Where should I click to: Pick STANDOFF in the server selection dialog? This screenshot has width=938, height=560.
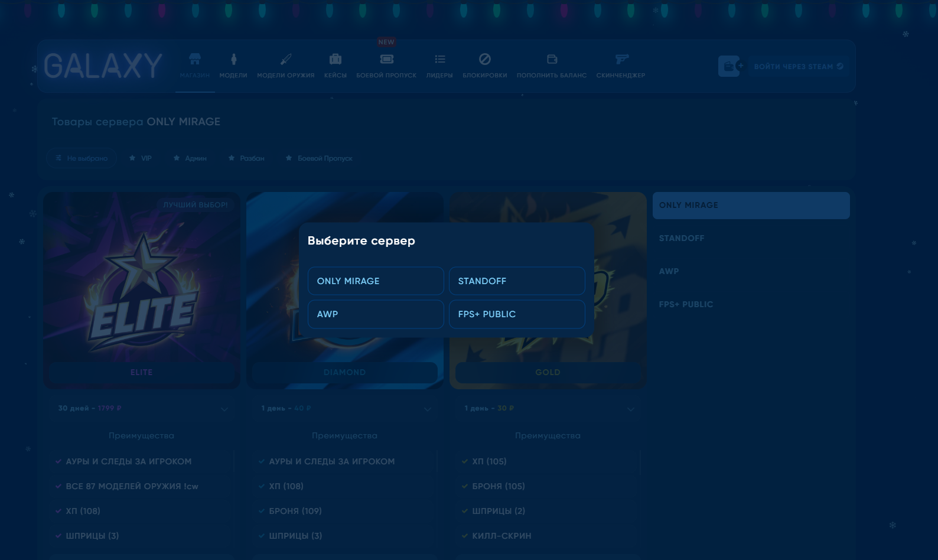tap(517, 281)
